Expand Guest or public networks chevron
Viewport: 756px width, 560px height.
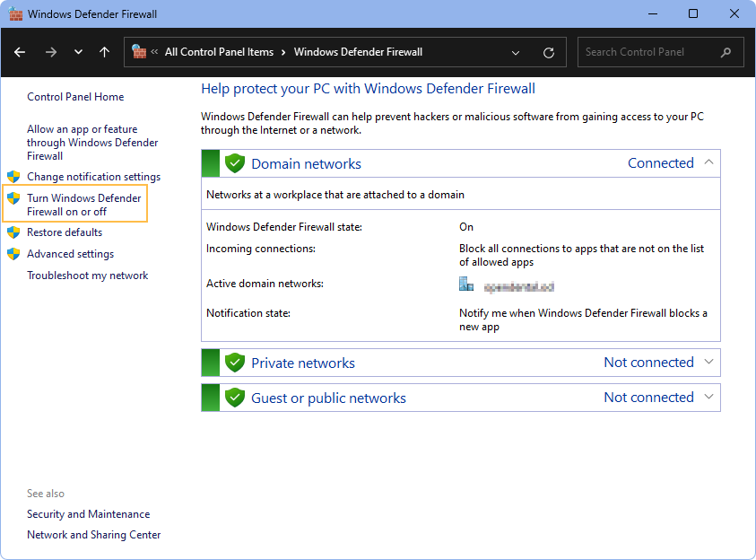708,397
